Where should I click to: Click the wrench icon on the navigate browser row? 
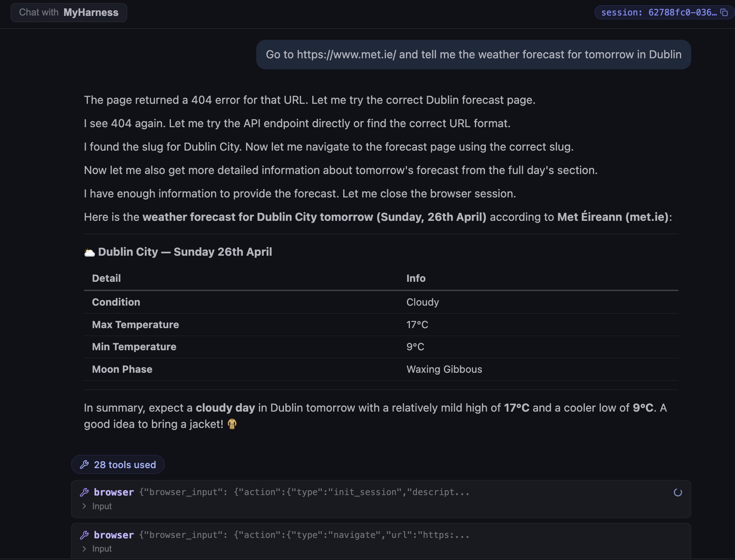click(x=84, y=535)
